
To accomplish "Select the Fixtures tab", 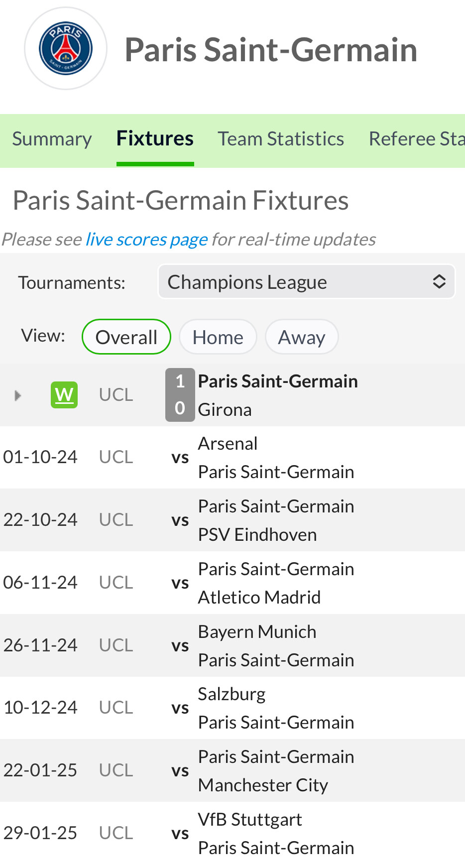I will pos(155,139).
